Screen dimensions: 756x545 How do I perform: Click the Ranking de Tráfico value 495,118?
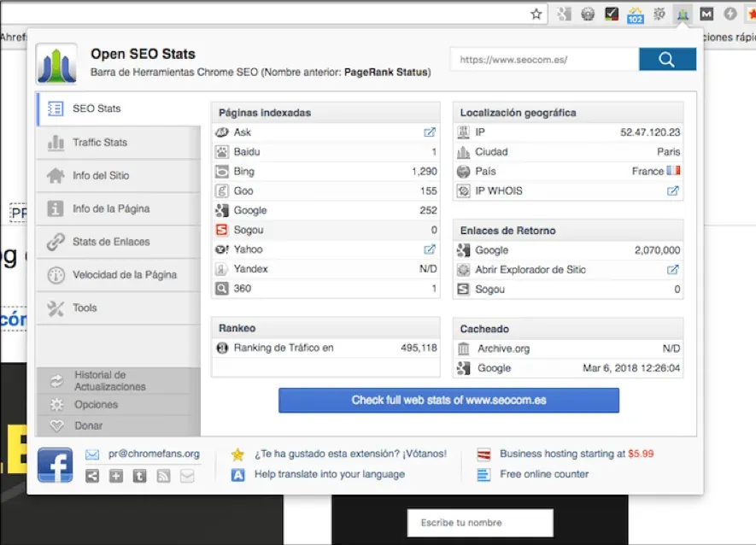(419, 348)
